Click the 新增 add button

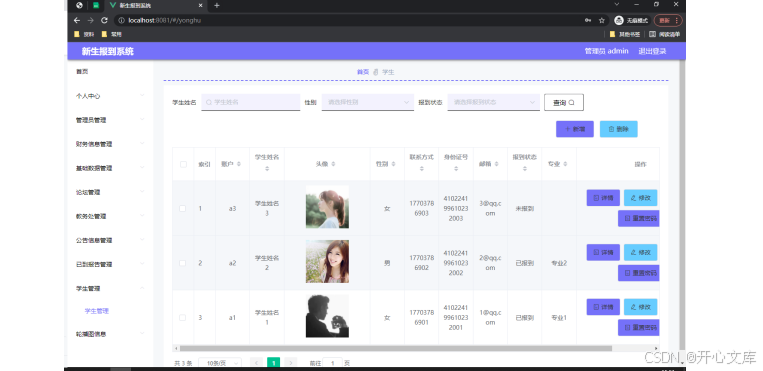(x=575, y=129)
